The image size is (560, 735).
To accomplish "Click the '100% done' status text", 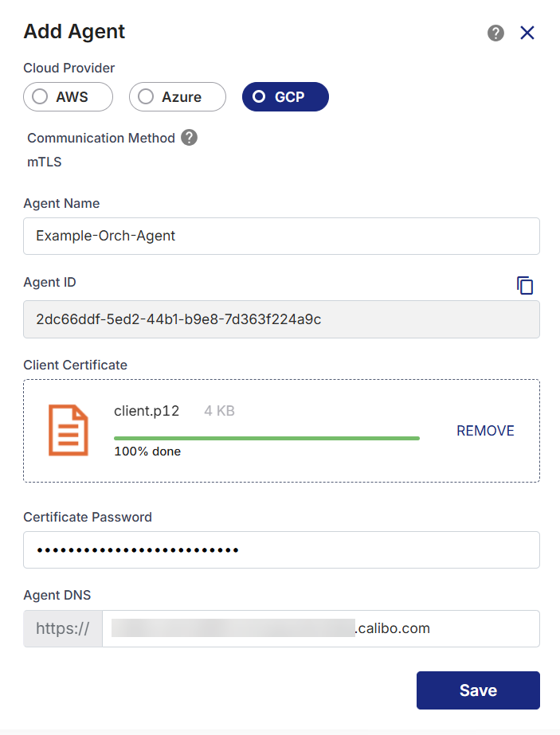I will coord(147,452).
